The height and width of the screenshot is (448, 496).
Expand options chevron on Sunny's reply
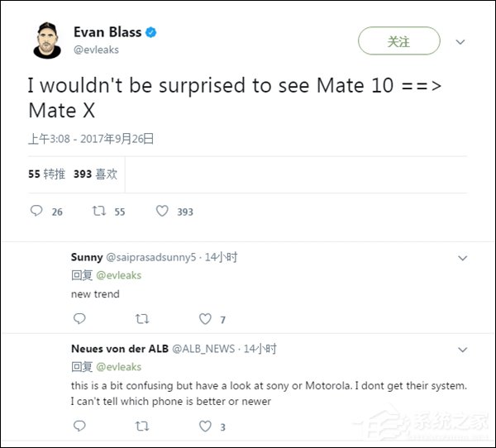(x=462, y=258)
